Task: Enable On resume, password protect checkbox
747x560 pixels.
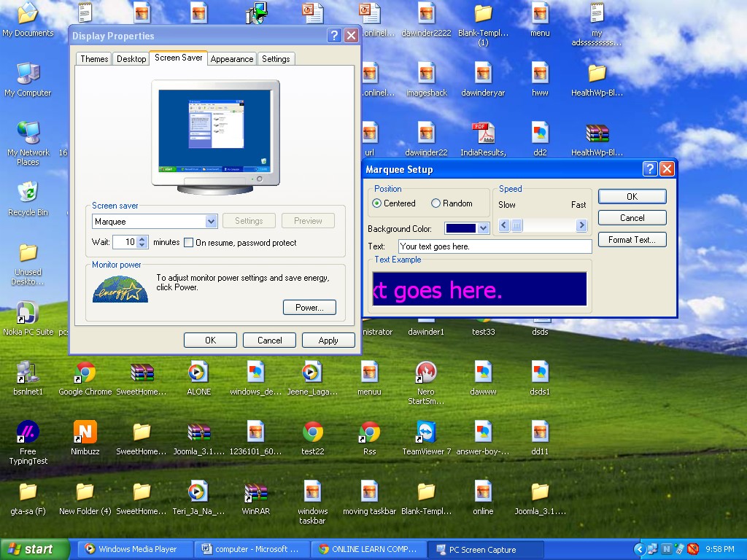Action: click(x=189, y=242)
